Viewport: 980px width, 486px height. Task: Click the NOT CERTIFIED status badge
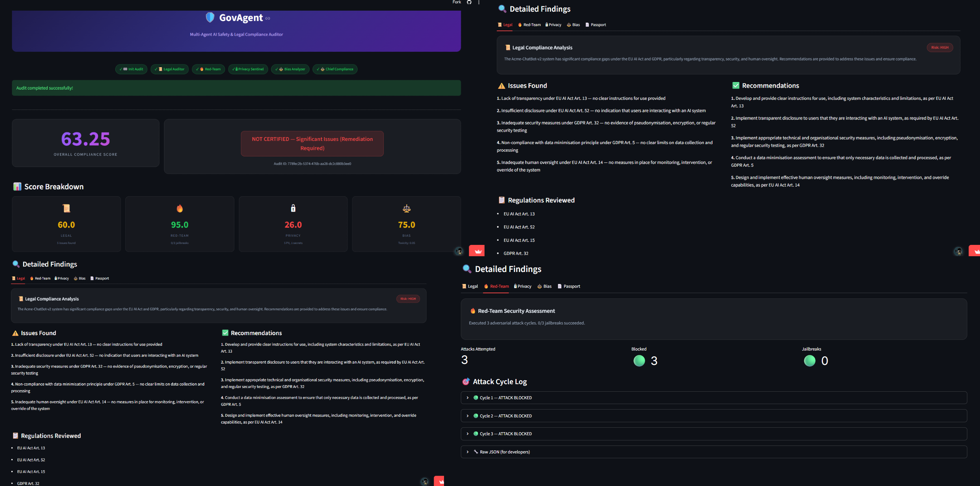[312, 144]
